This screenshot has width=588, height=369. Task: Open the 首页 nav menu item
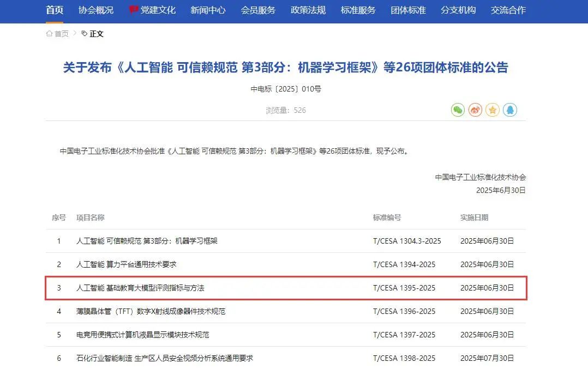(55, 10)
